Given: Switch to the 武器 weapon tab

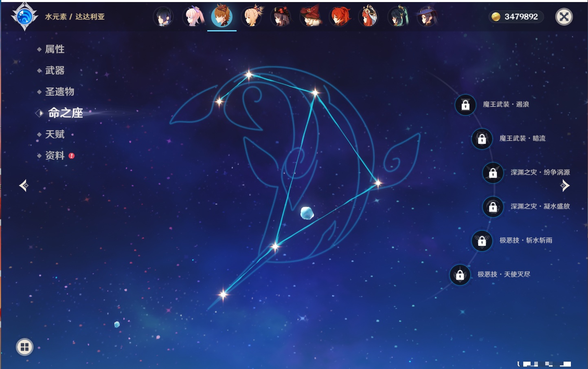Looking at the screenshot, I should 55,71.
